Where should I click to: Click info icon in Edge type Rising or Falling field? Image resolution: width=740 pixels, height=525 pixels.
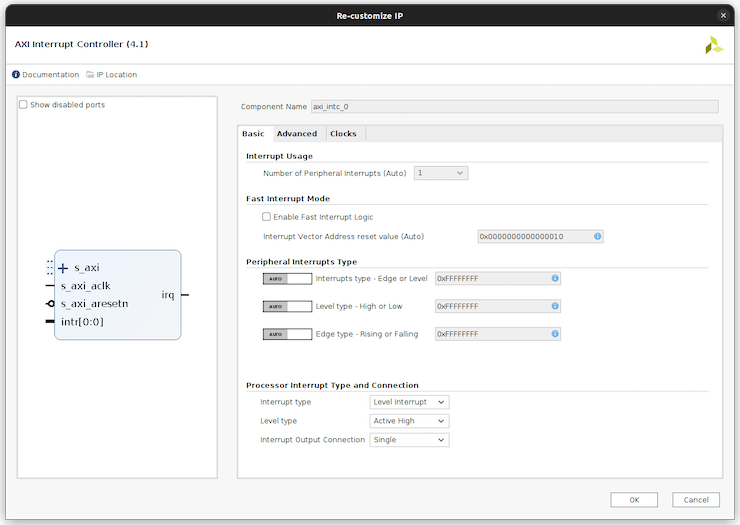[x=554, y=333]
